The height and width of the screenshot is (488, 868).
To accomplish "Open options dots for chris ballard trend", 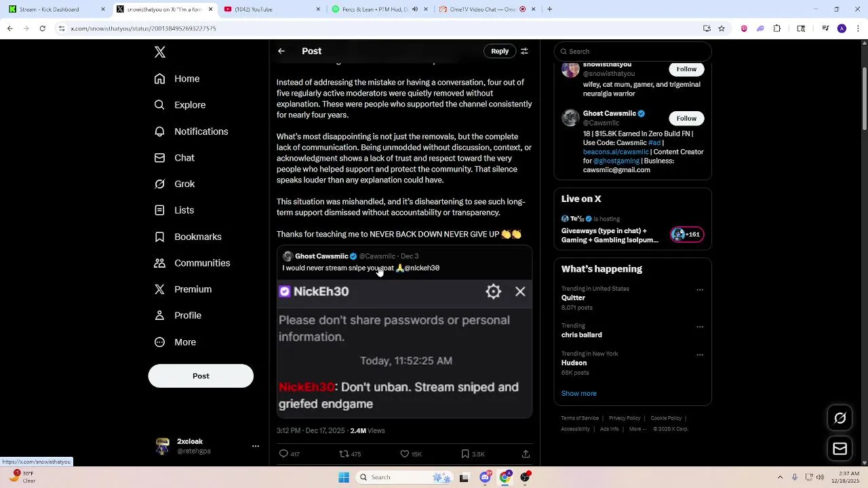I will 700,327.
